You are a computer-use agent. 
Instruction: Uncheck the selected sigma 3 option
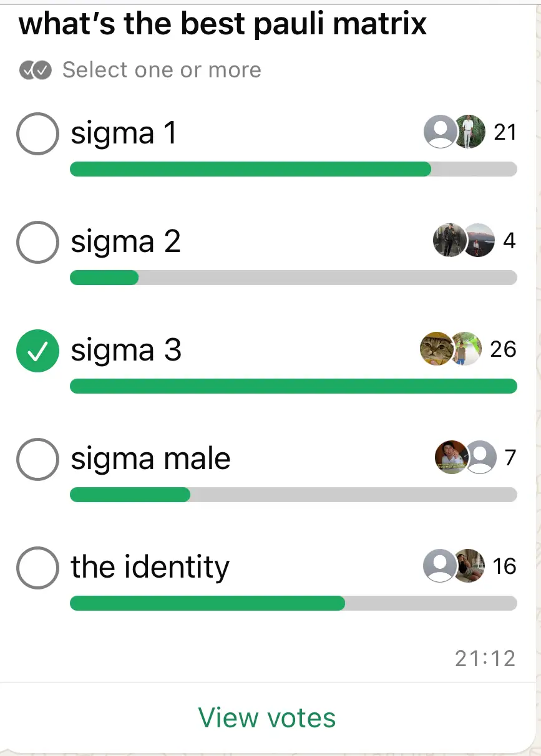[x=37, y=350]
